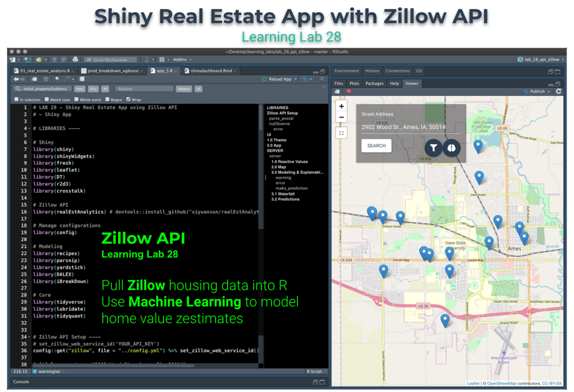This screenshot has height=392, width=574.
Task: Click the brain machine learning round button
Action: tap(451, 148)
